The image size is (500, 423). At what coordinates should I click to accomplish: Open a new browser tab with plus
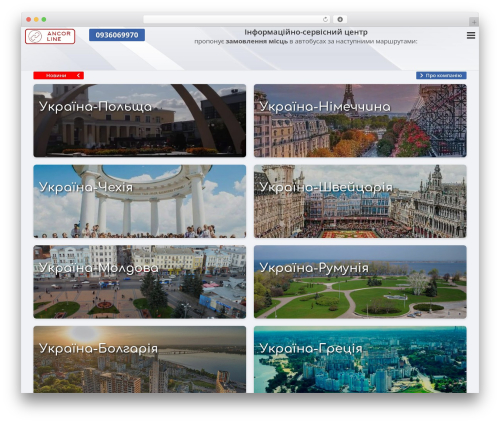(474, 22)
